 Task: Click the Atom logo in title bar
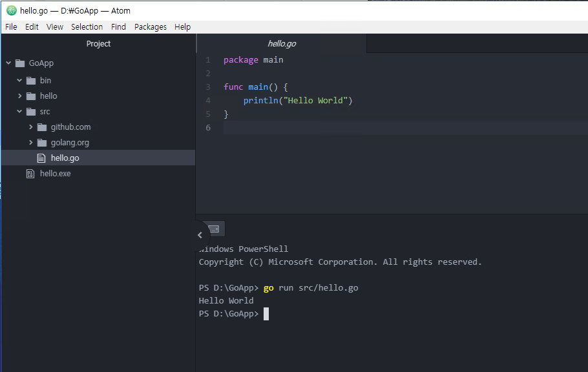[x=12, y=10]
